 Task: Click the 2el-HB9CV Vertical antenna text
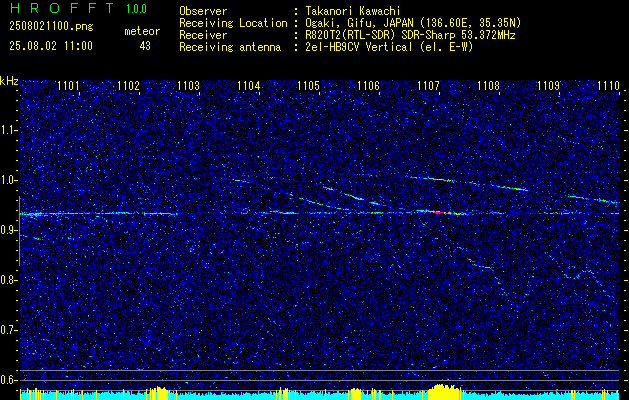click(389, 47)
